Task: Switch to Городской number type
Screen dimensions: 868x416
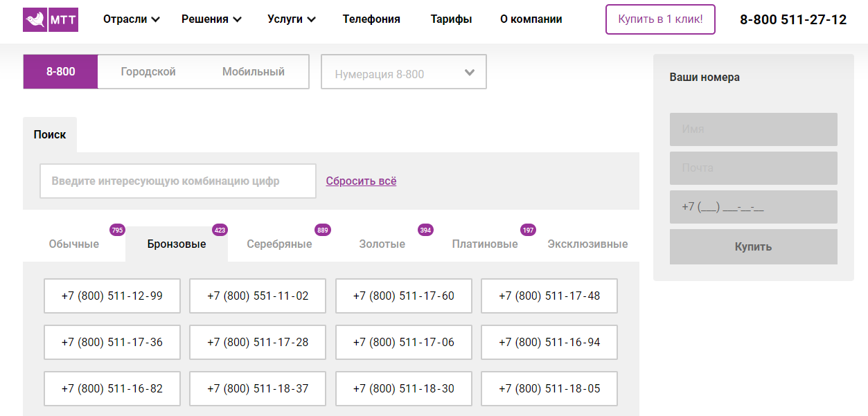Action: pyautogui.click(x=148, y=72)
